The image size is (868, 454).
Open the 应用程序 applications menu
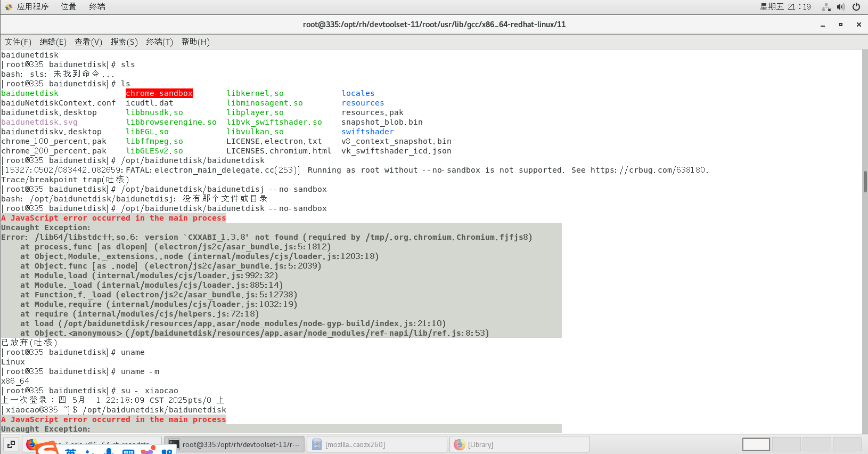click(32, 7)
